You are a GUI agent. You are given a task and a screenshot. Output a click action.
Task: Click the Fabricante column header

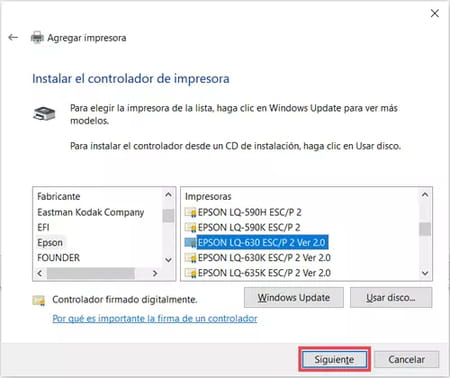[59, 197]
